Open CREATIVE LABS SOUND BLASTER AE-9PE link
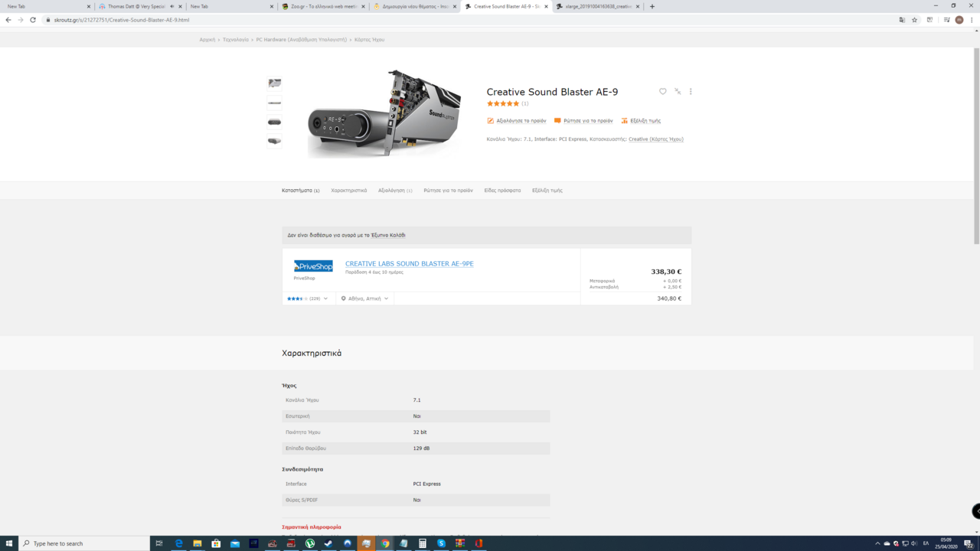 pyautogui.click(x=410, y=264)
